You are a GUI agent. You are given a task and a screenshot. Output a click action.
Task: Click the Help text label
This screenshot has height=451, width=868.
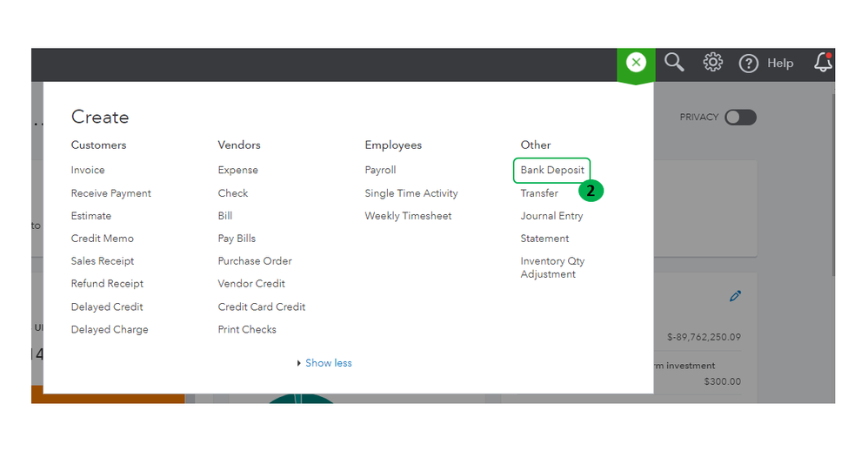[780, 63]
